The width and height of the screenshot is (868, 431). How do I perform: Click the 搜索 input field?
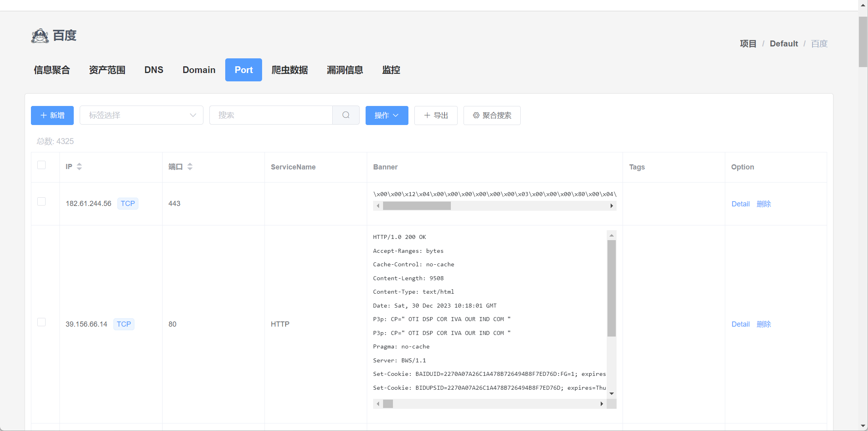point(271,115)
